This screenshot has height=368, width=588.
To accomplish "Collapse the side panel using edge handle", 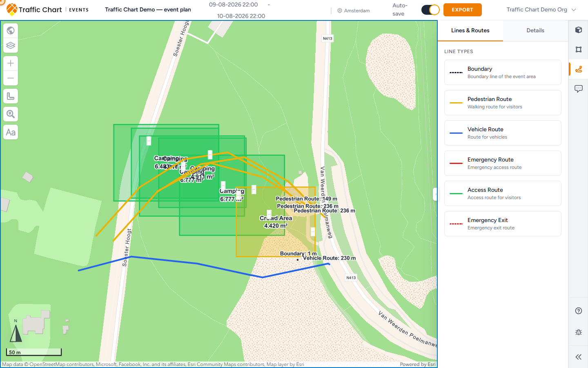I will (x=435, y=194).
